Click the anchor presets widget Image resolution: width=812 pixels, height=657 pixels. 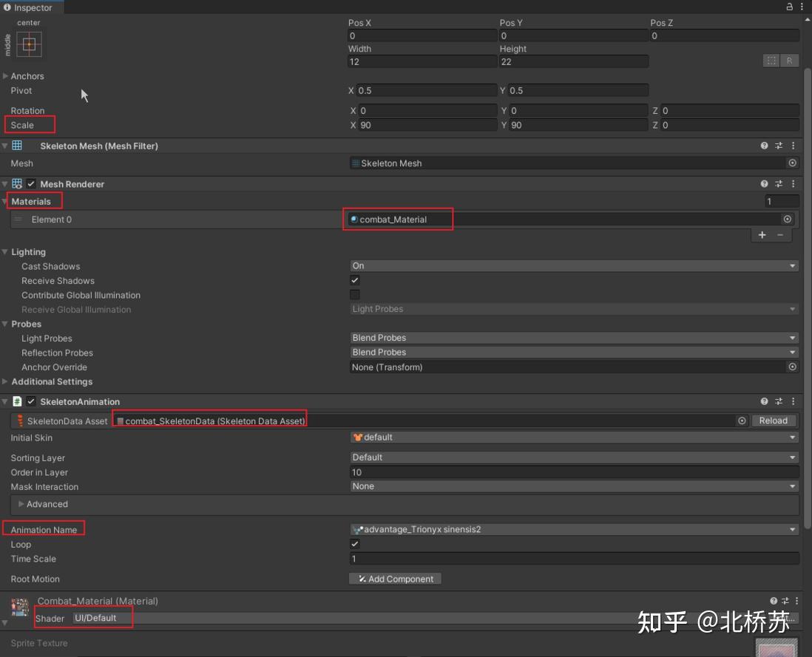tap(27, 44)
